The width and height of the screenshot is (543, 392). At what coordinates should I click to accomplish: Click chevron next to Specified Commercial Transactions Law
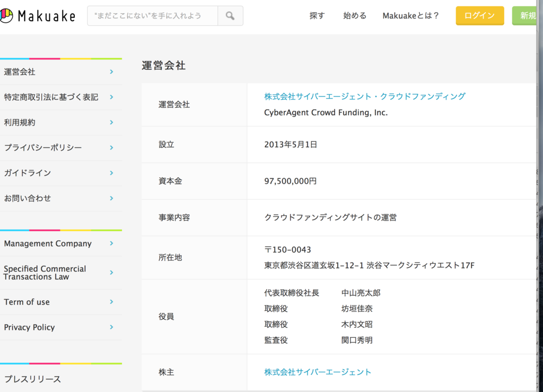(111, 273)
